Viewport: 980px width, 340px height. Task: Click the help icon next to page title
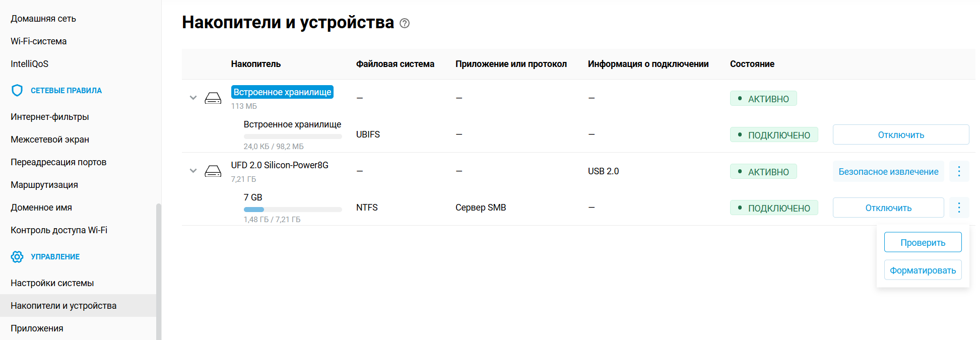[x=404, y=23]
